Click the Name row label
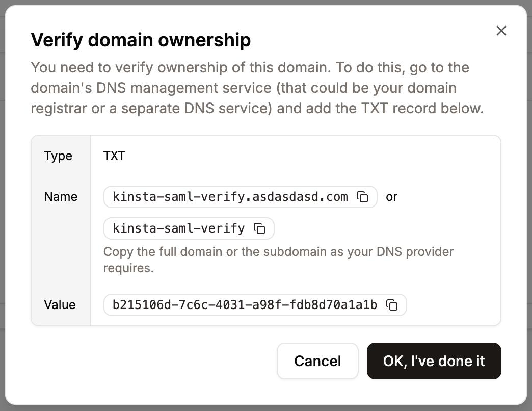 pyautogui.click(x=60, y=197)
